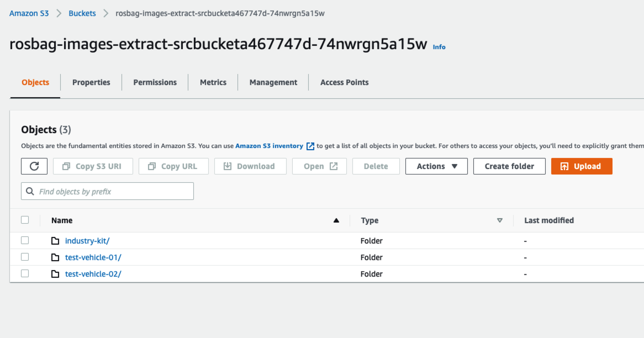Click the Open button
The height and width of the screenshot is (338, 644).
pyautogui.click(x=320, y=166)
